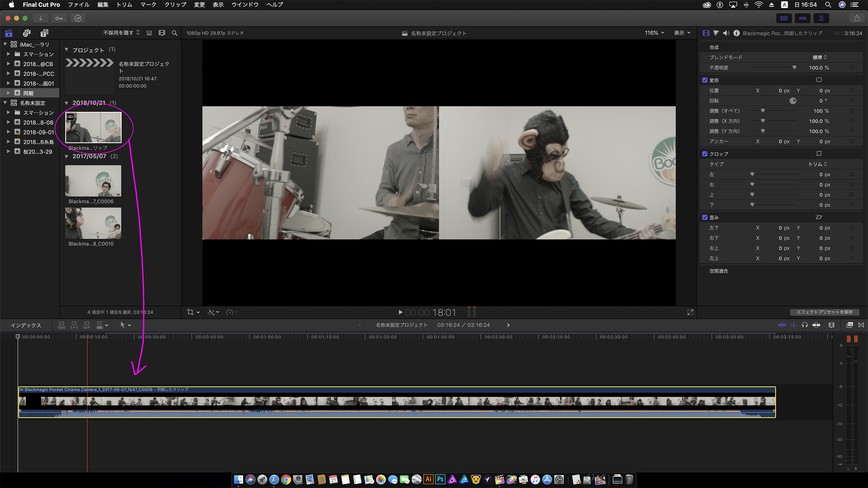Screen dimensions: 868x488
Task: Show the titles and generators sidebar
Action: [44, 33]
